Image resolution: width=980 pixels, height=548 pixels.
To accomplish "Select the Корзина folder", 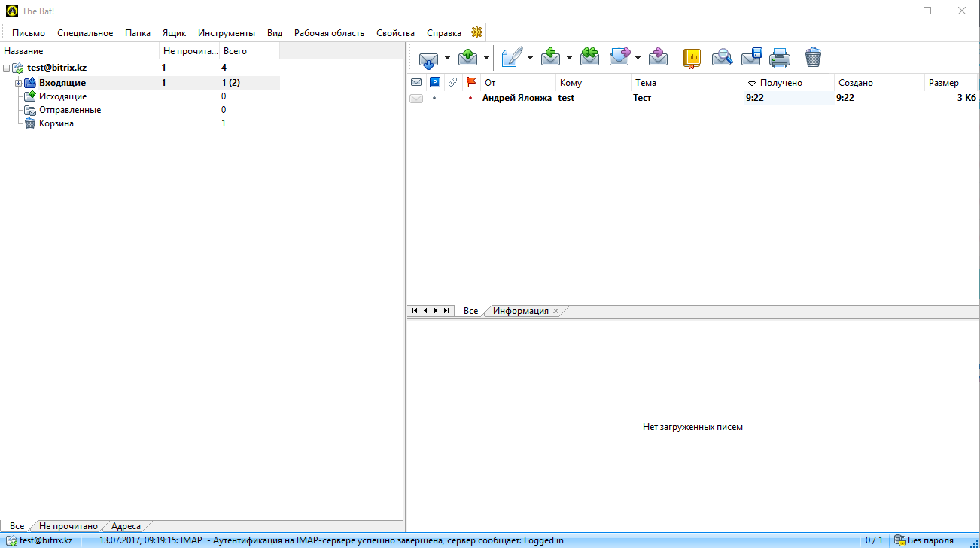I will click(x=56, y=123).
